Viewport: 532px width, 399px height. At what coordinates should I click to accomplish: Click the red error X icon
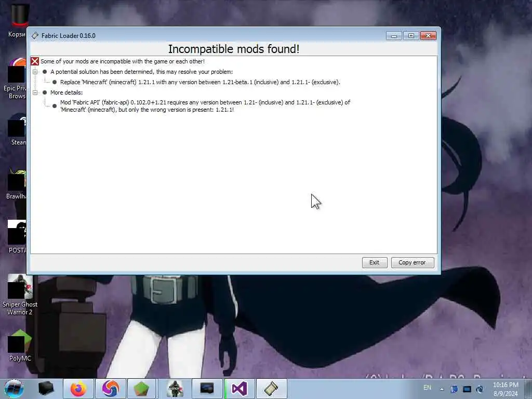click(35, 61)
